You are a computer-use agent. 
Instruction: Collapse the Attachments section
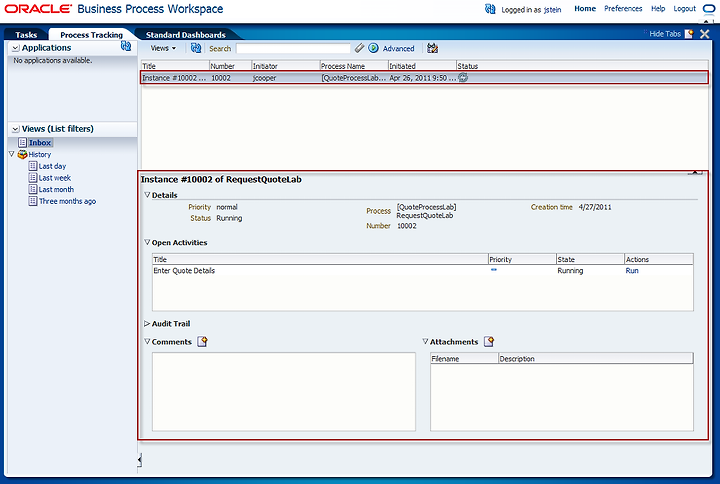coord(425,342)
